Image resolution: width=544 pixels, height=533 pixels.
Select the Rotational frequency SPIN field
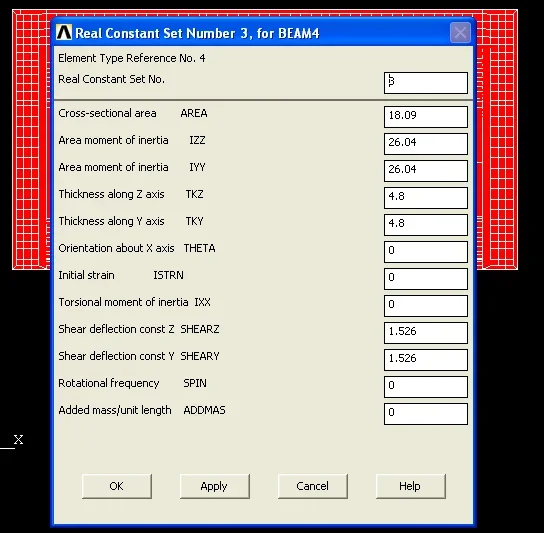tap(426, 387)
